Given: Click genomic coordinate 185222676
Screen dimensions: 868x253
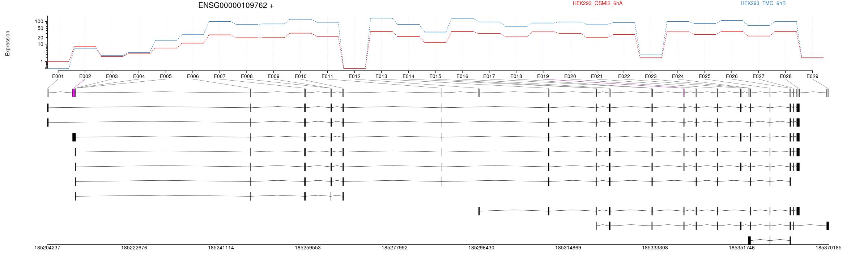Looking at the screenshot, I should 134,248.
